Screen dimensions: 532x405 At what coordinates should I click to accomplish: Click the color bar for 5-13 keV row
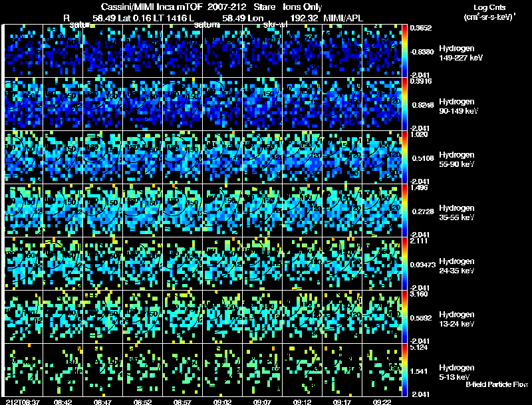[x=404, y=370]
